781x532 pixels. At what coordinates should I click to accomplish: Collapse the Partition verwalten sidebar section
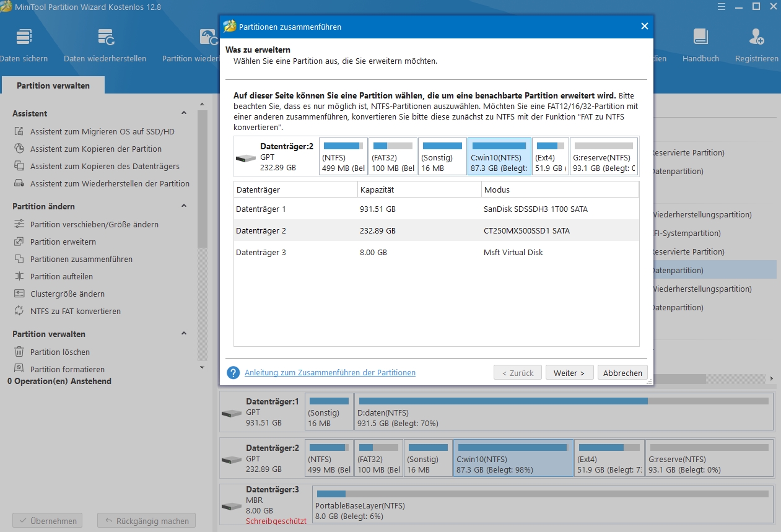coord(184,334)
